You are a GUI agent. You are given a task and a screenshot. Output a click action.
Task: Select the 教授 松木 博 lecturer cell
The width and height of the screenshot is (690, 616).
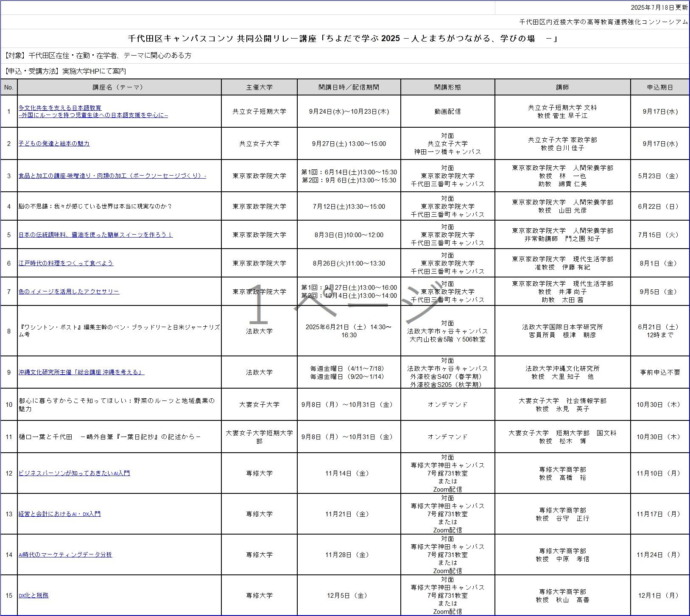point(562,437)
